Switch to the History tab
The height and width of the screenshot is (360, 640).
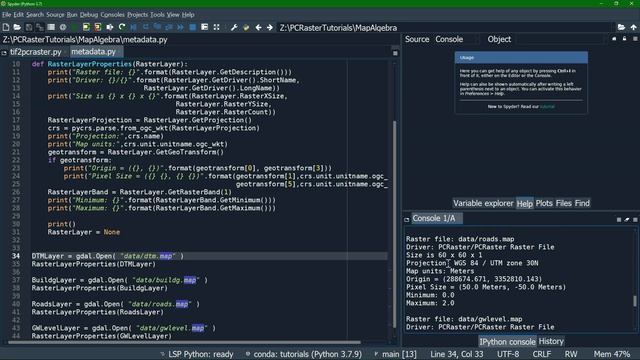point(551,341)
